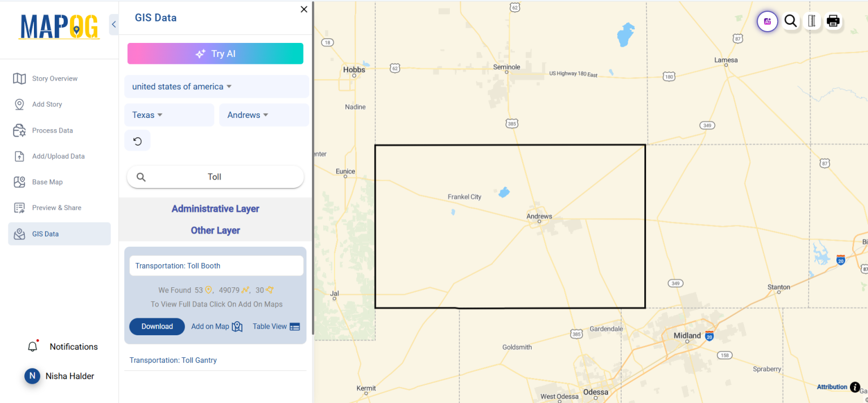Launch the Try AI feature

(215, 54)
